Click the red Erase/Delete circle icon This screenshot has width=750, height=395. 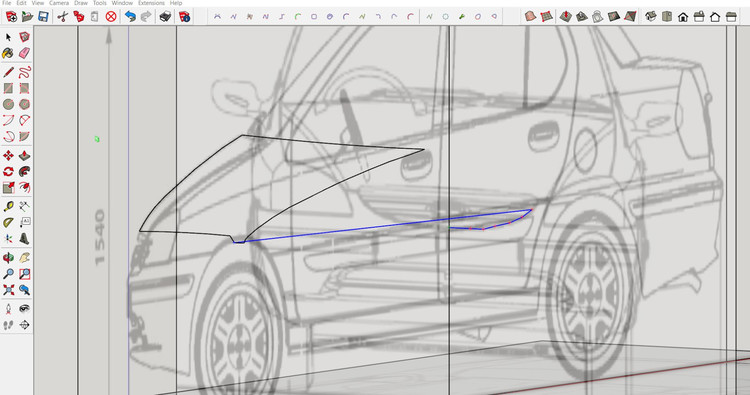(111, 17)
